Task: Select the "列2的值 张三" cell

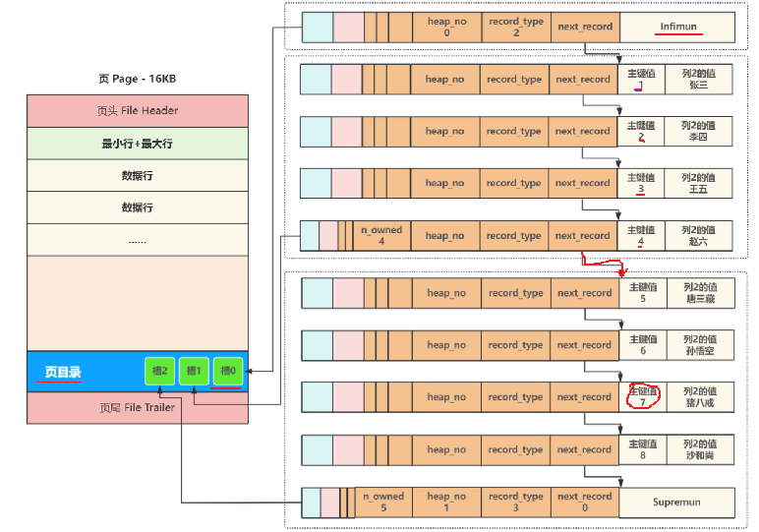Action: (x=698, y=80)
